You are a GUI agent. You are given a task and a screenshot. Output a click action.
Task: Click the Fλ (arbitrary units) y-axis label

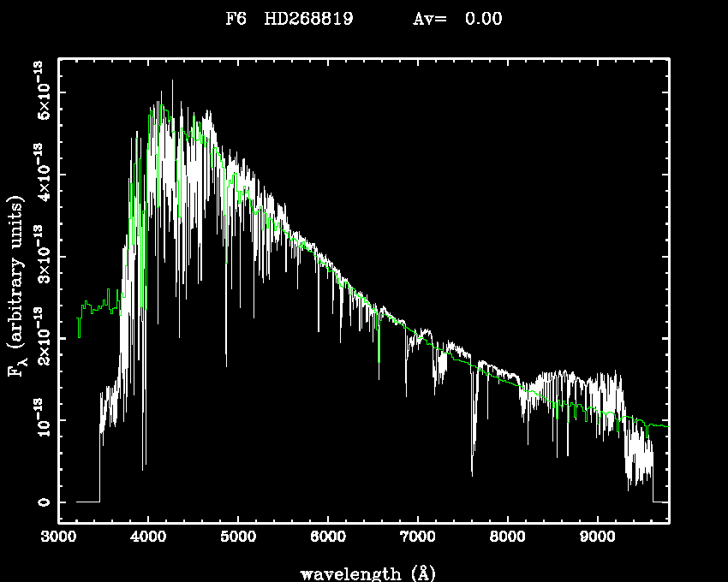point(16,285)
